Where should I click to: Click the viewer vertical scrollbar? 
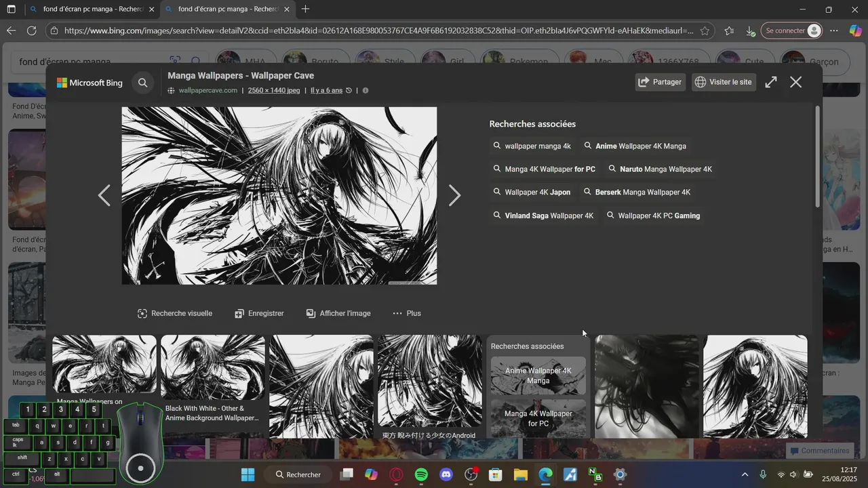818,157
